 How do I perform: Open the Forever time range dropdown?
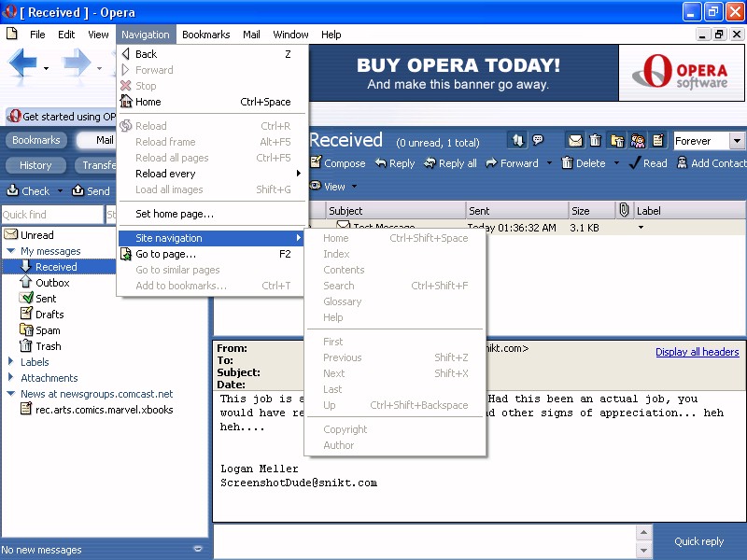[736, 141]
